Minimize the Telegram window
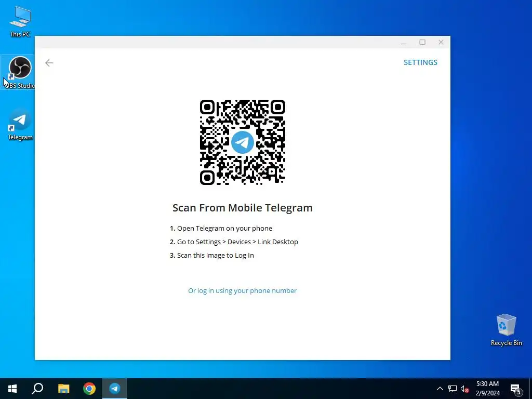 click(404, 42)
